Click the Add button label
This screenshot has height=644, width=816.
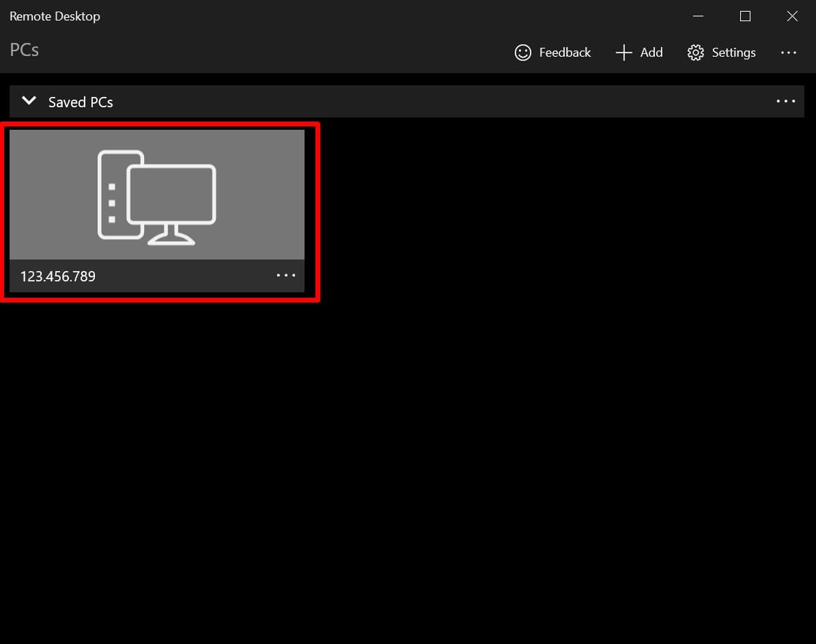click(651, 53)
